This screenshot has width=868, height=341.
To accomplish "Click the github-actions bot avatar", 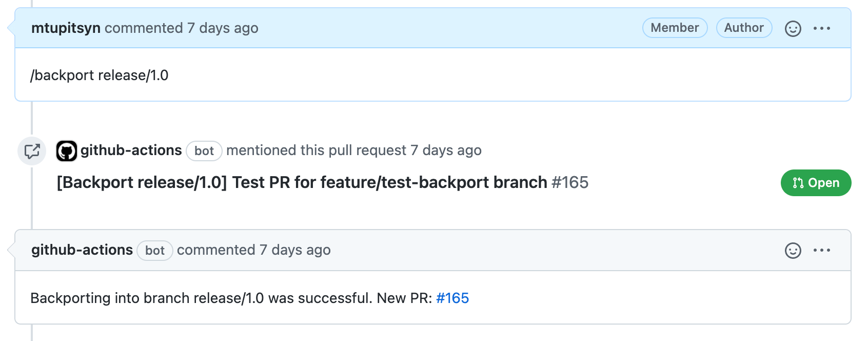I will (x=66, y=150).
